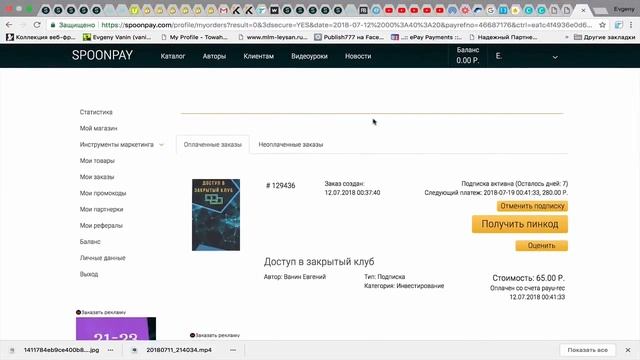
Task: Open Статистика in the sidebar
Action: tap(96, 112)
